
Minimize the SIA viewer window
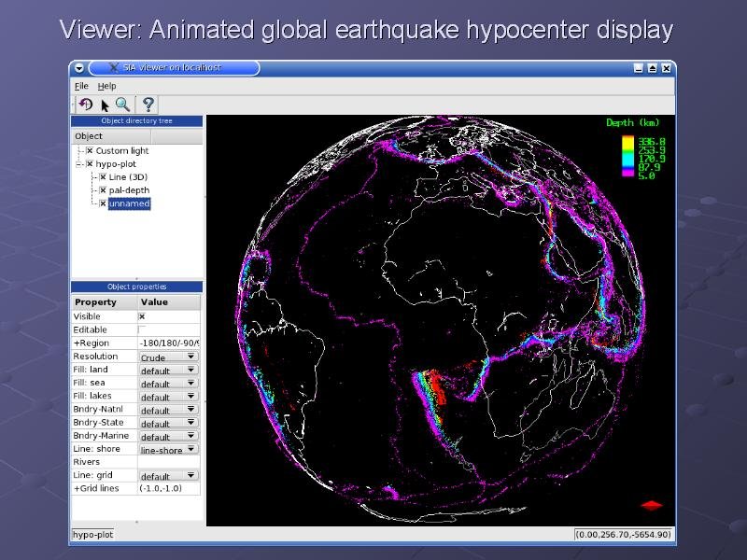click(638, 68)
